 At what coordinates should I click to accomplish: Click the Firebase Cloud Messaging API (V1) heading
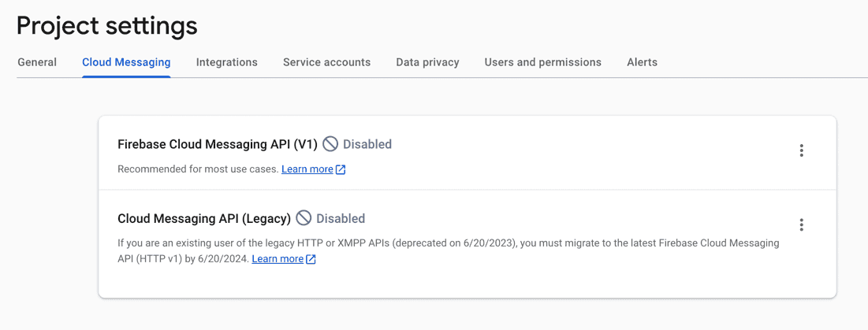217,144
